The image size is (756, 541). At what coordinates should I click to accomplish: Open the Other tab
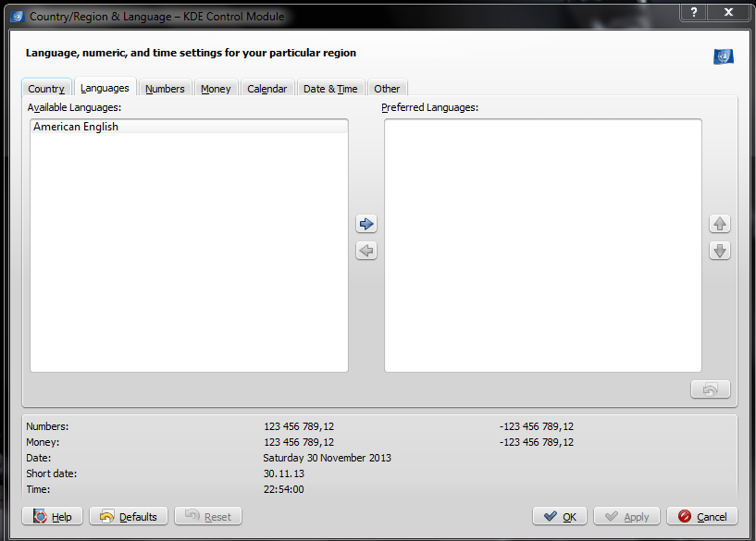387,89
